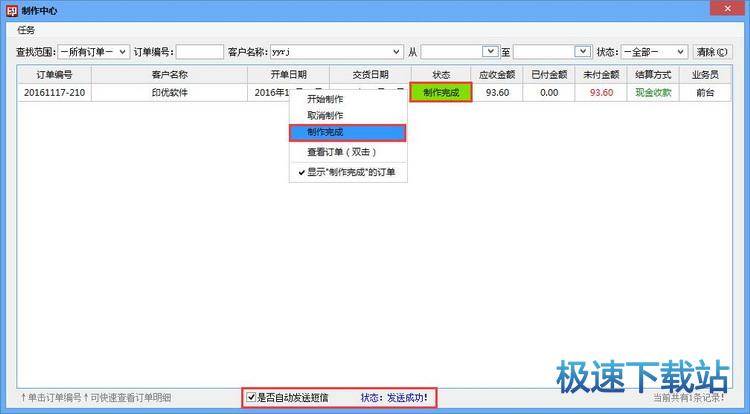Close the 制作中心 window
The height and width of the screenshot is (414, 750).
727,9
